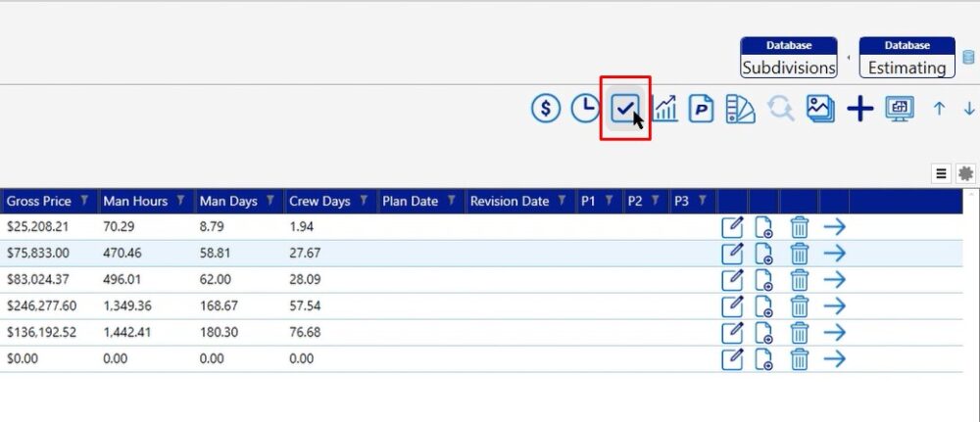Screen dimensions: 980x422
Task: Click the up arrow to move row up
Action: [x=939, y=109]
